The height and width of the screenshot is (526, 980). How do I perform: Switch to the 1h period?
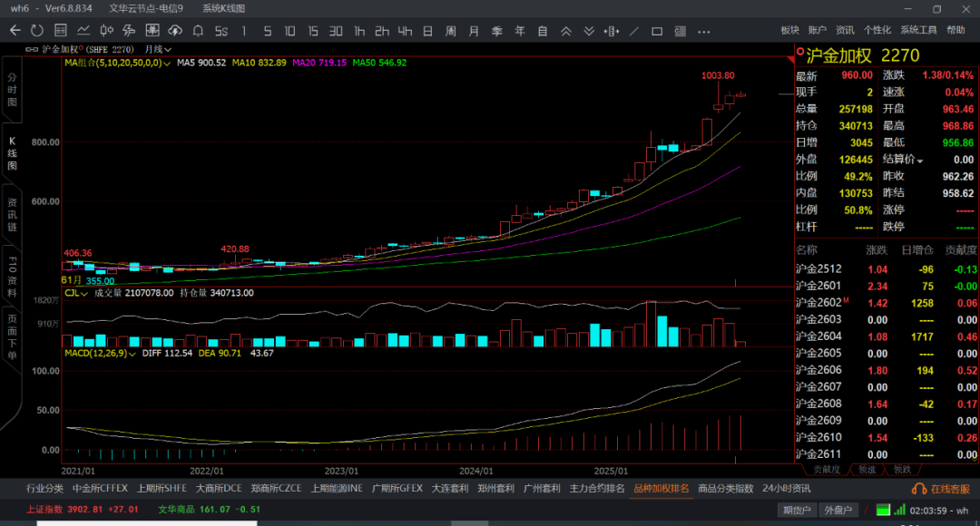[x=358, y=31]
